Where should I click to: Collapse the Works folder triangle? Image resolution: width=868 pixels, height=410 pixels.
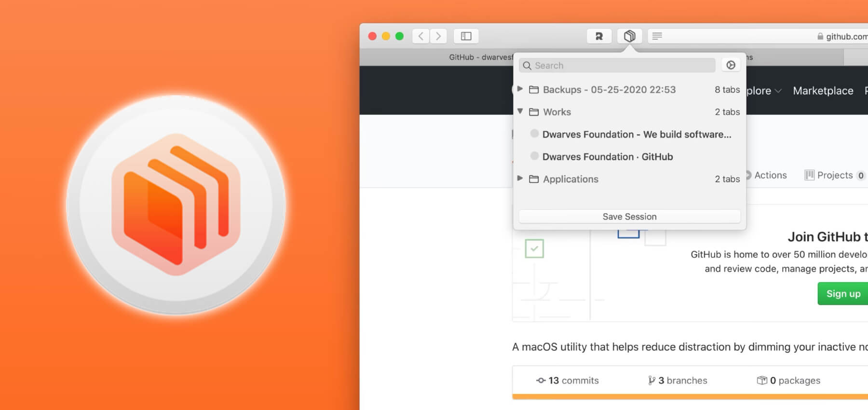click(x=520, y=111)
